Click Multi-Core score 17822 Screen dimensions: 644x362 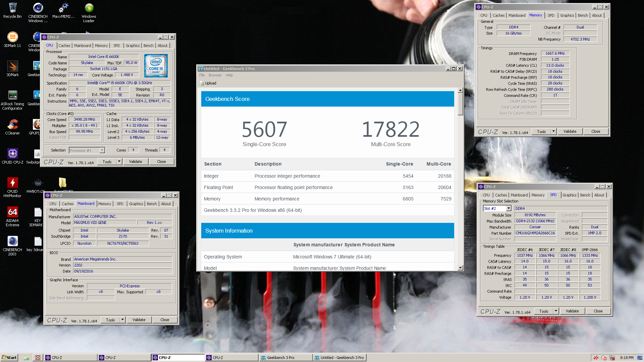point(390,129)
